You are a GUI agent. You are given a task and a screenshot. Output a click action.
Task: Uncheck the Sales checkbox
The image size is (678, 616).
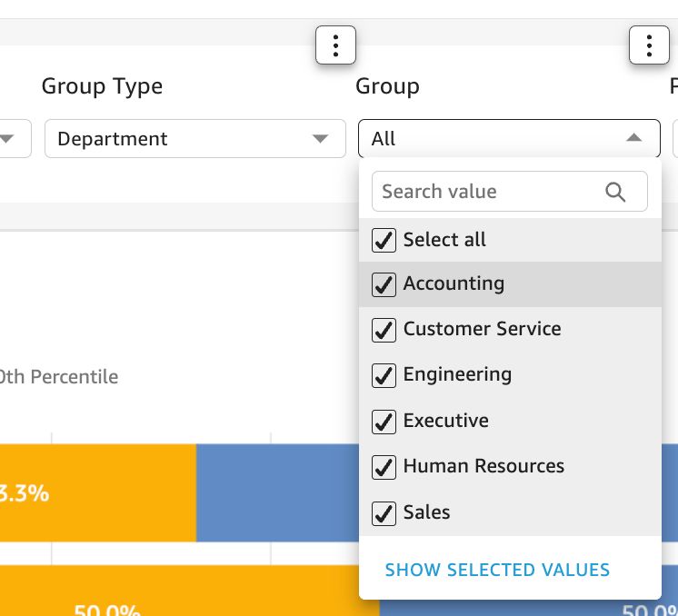click(384, 512)
